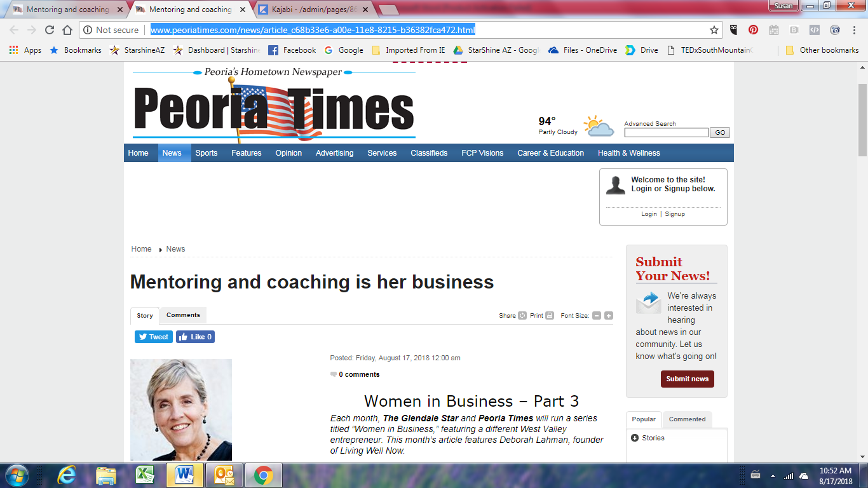Viewport: 868px width, 488px height.
Task: Open the Pinterest extension icon
Action: (x=754, y=30)
